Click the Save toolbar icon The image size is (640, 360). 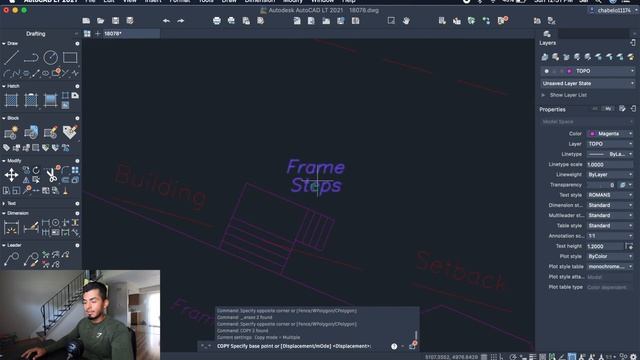pos(116,21)
